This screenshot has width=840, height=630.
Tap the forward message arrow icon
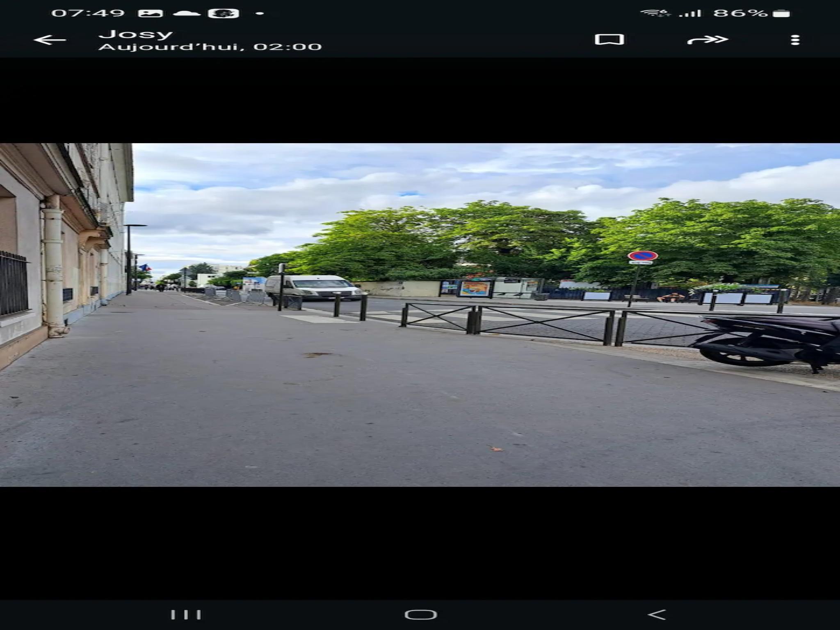tap(708, 39)
